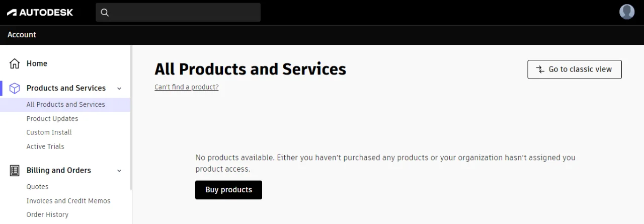Open the user profile avatar
This screenshot has height=224, width=644.
[x=627, y=12]
